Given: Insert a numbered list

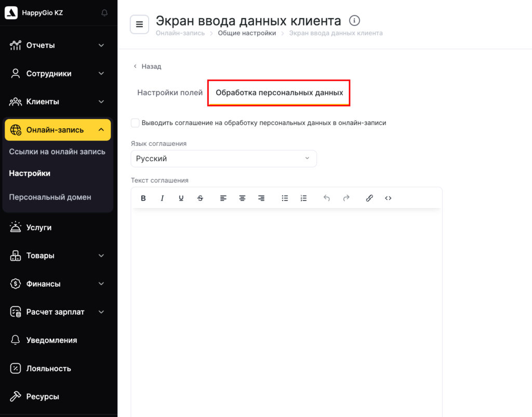Looking at the screenshot, I should click(304, 198).
